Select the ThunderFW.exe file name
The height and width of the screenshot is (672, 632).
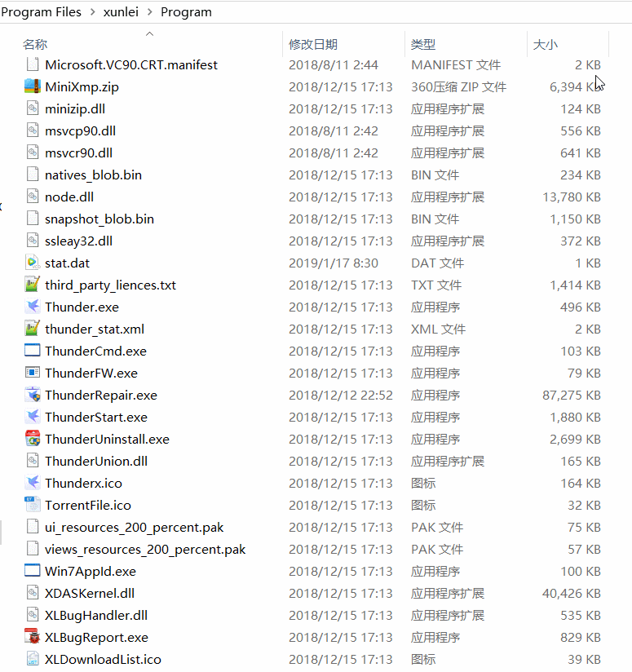click(x=91, y=373)
